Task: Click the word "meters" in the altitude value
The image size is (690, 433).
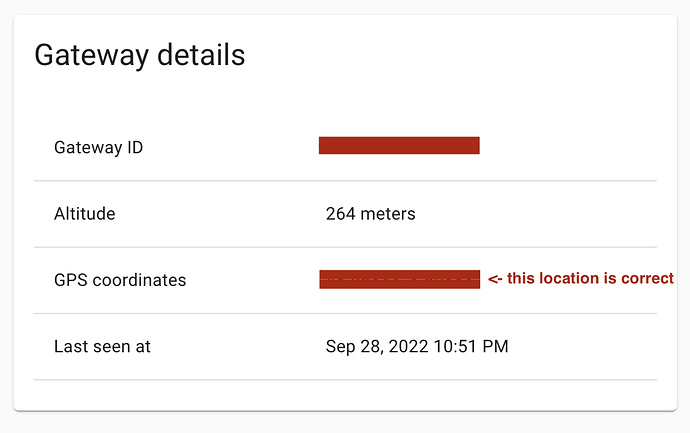Action: click(388, 214)
